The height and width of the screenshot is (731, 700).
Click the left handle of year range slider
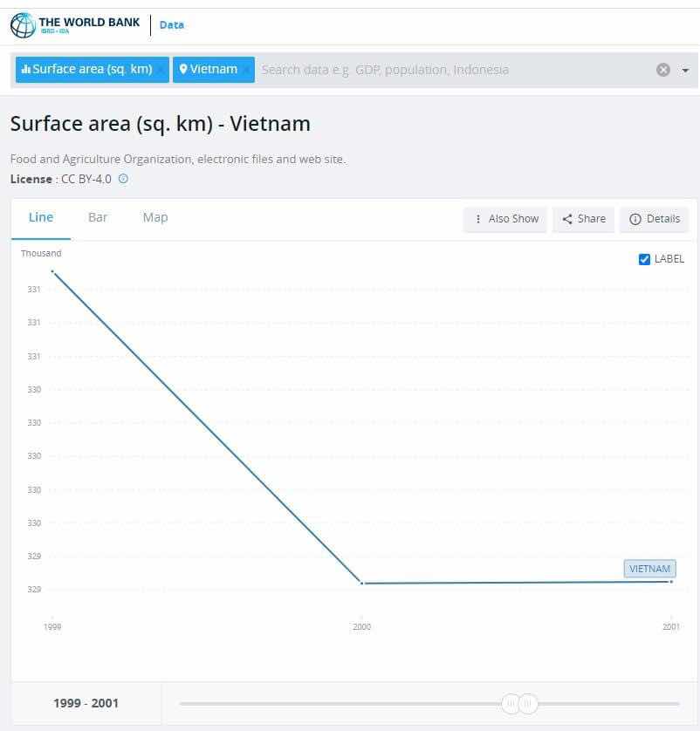pos(511,703)
